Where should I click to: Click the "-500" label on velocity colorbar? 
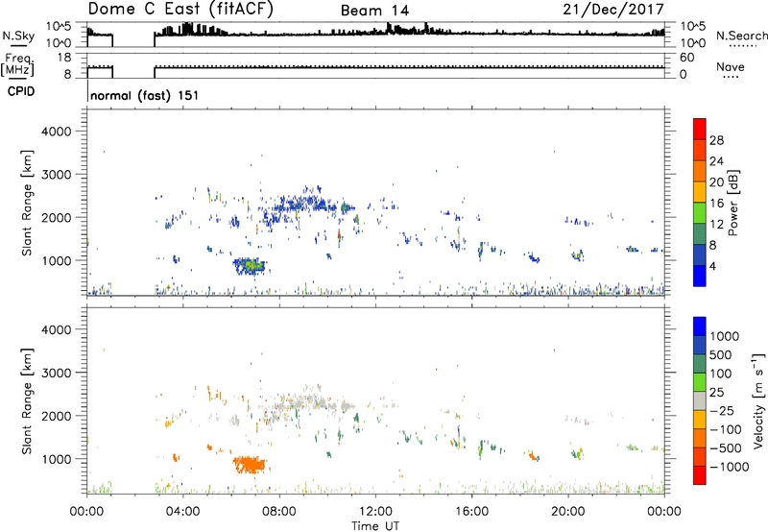726,448
